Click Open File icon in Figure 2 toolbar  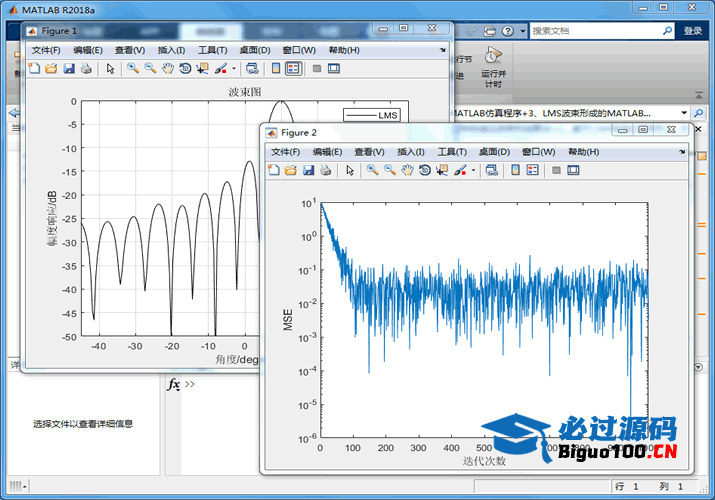[290, 170]
